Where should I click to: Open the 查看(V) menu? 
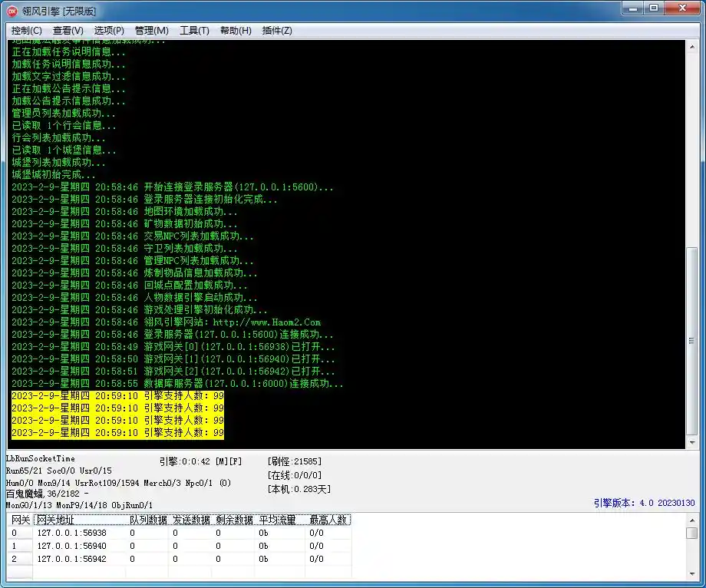[68, 31]
